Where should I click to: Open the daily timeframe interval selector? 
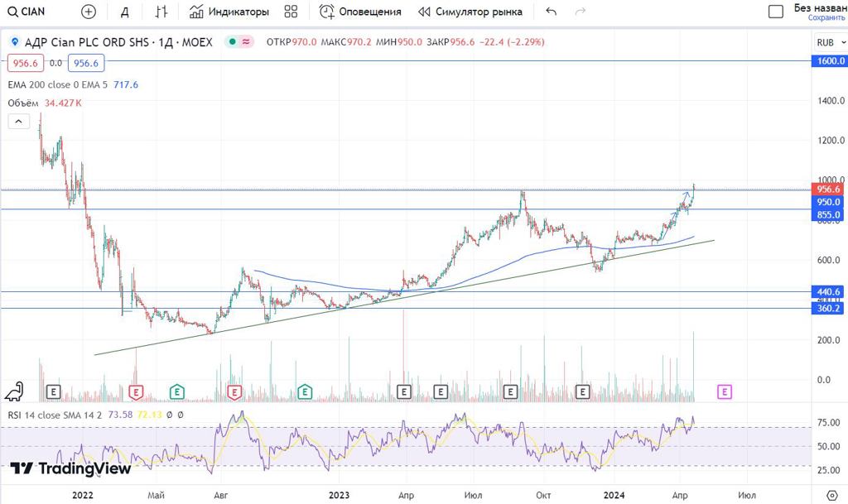(124, 12)
